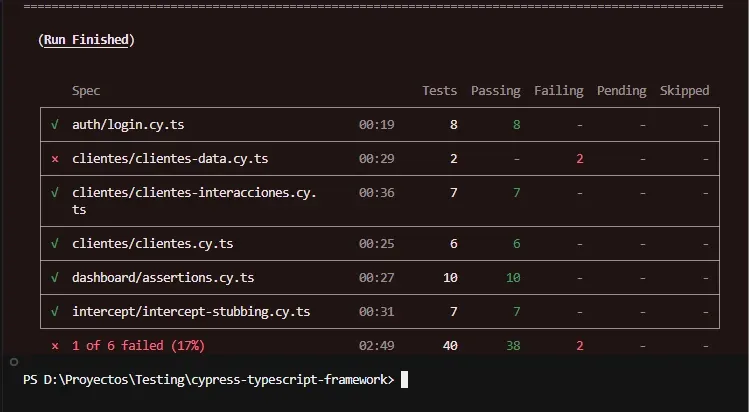The image size is (749, 412).
Task: Click the 00:29 duration for clientes-data
Action: (x=376, y=158)
